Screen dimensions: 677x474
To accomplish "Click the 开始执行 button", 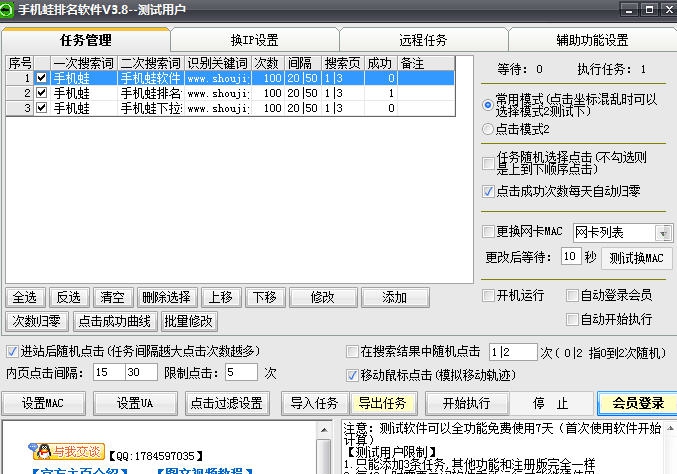I will coord(466,403).
